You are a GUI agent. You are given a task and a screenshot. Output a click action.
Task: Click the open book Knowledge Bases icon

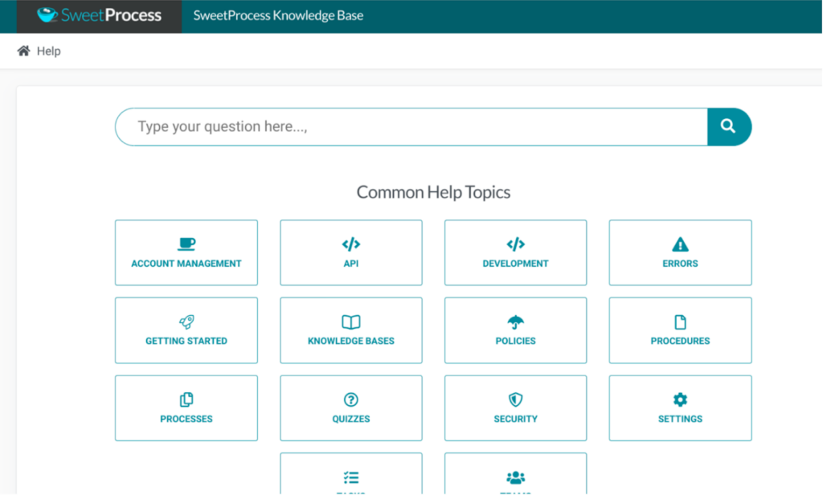(351, 322)
